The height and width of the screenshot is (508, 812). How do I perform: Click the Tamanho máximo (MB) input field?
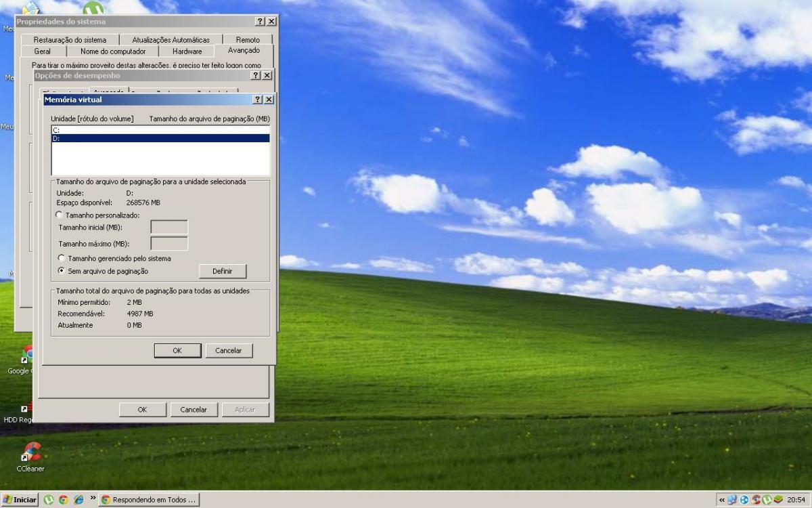(x=169, y=243)
